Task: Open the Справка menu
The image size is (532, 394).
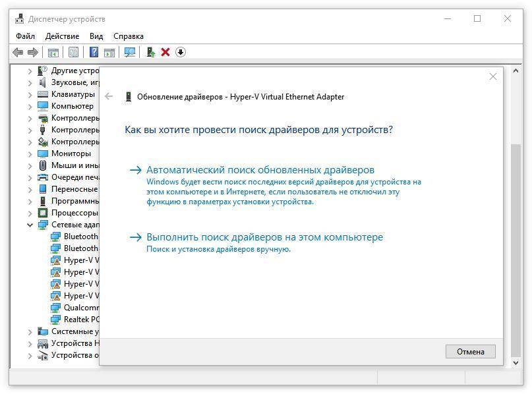Action: [128, 36]
